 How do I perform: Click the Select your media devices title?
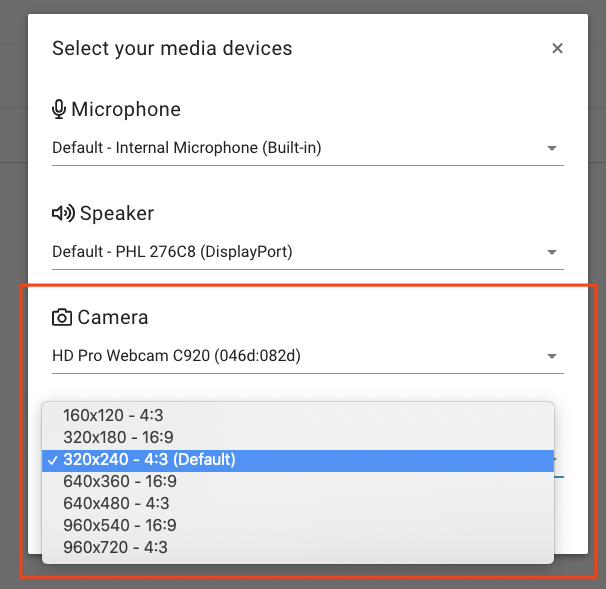(x=172, y=49)
